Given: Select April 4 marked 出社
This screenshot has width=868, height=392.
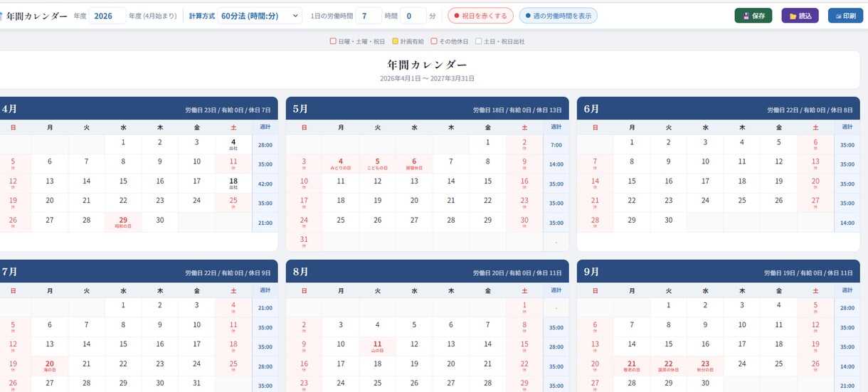Looking at the screenshot, I should [x=233, y=144].
